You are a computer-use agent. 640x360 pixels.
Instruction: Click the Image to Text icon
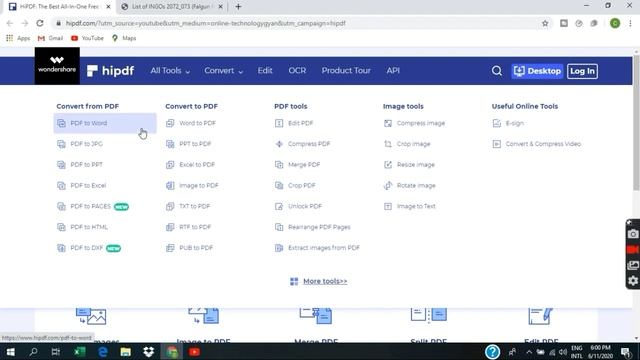point(388,207)
